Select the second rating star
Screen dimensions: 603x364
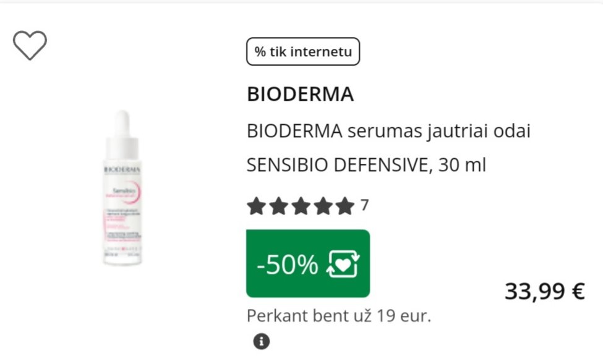pos(278,206)
